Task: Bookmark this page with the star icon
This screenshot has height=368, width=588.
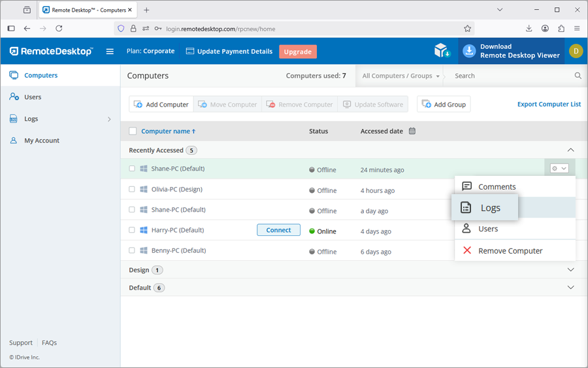Action: point(467,29)
